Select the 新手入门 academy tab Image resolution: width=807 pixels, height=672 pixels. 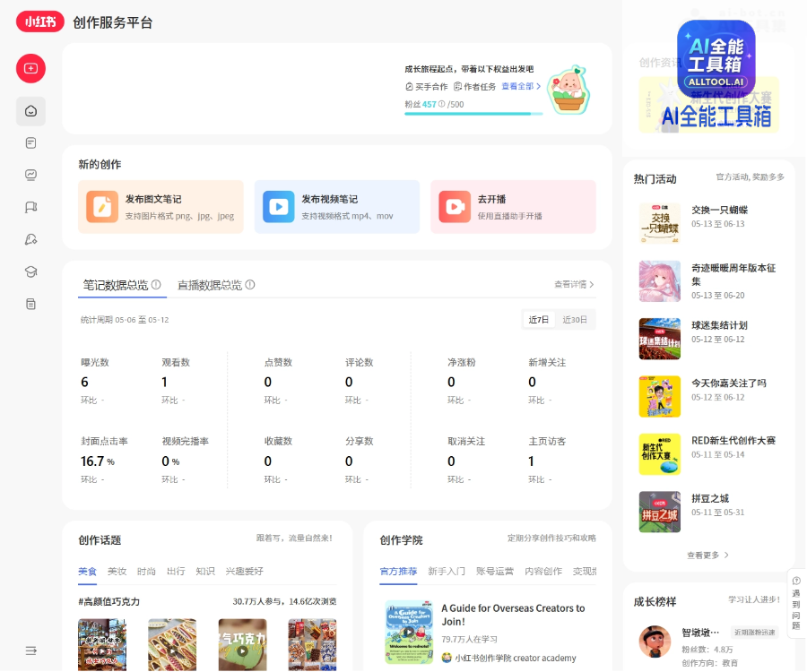point(447,572)
